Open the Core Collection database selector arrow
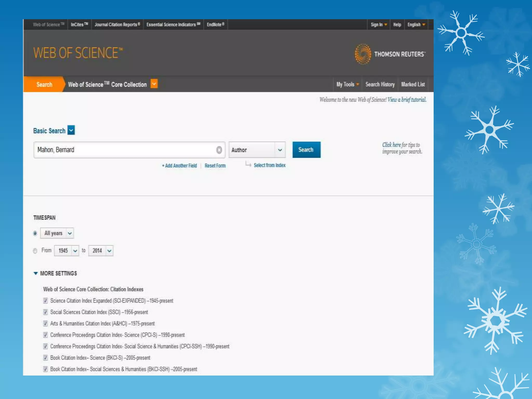The width and height of the screenshot is (532, 399). pyautogui.click(x=154, y=84)
